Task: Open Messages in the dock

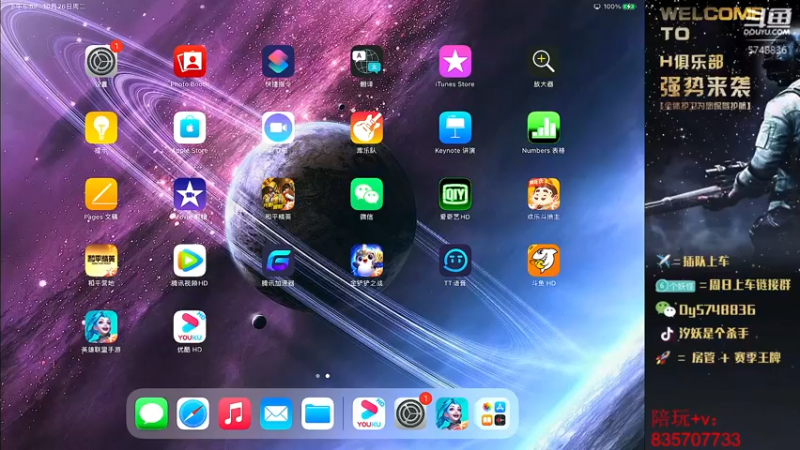Action: pyautogui.click(x=152, y=414)
